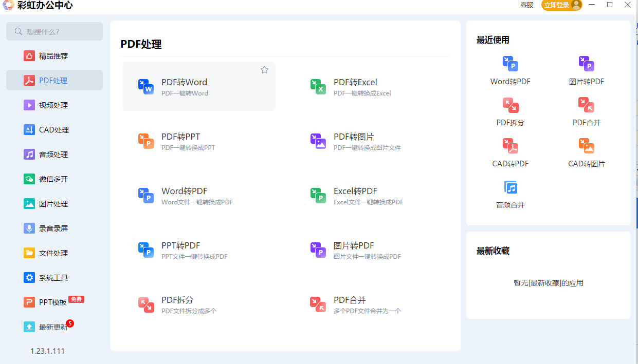Open the 精品推荐 sidebar section
Viewport: 638px width, 364px height.
tap(54, 56)
